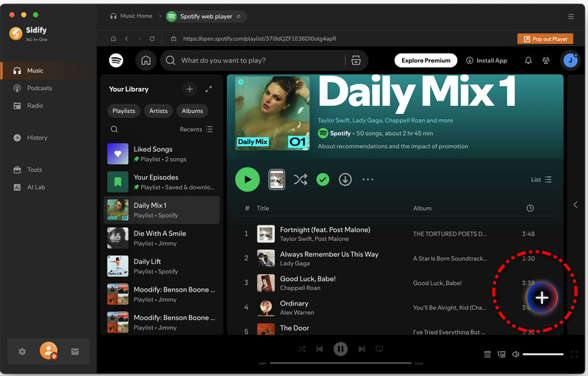Viewport: 588px width, 376px height.
Task: Toggle saved-to-library green checkmark
Action: click(323, 179)
